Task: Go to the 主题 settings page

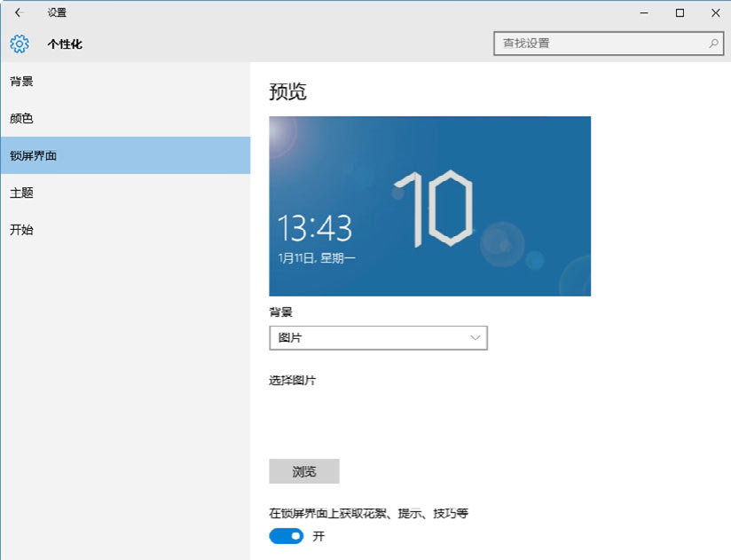Action: [22, 193]
